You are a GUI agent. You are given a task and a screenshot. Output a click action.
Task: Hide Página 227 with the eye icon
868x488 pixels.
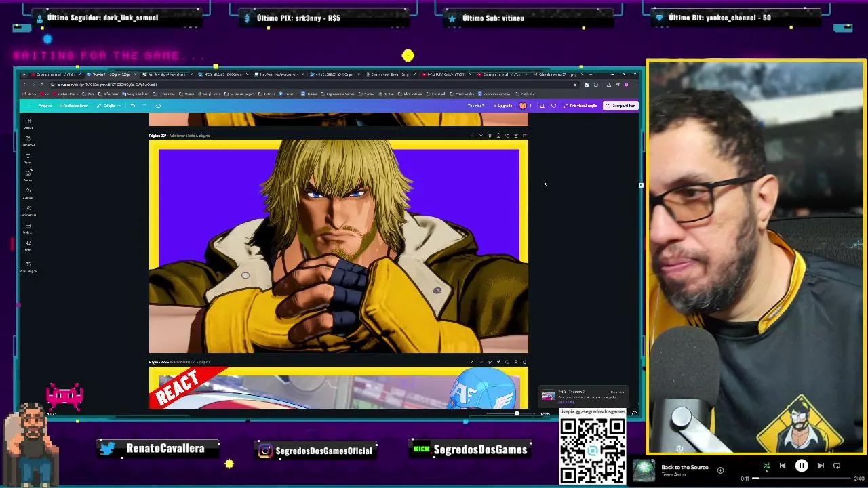[x=490, y=136]
